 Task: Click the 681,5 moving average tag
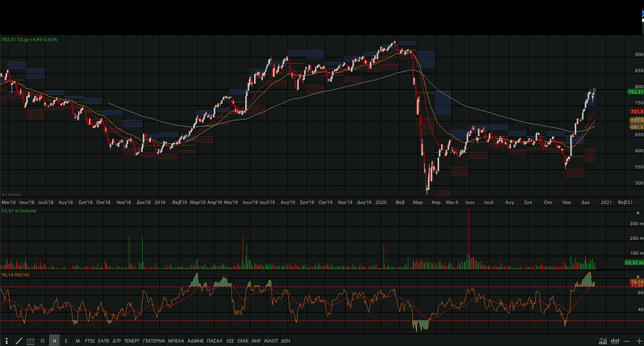click(x=636, y=127)
